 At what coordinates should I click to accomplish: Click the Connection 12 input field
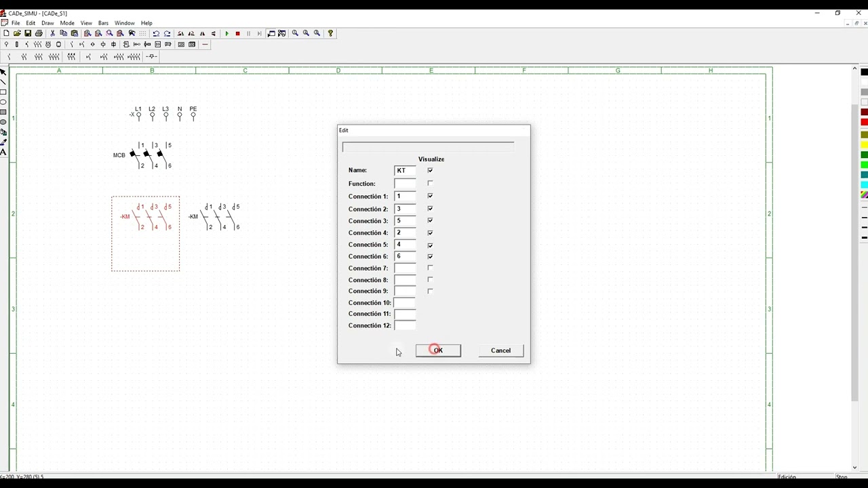pos(405,325)
